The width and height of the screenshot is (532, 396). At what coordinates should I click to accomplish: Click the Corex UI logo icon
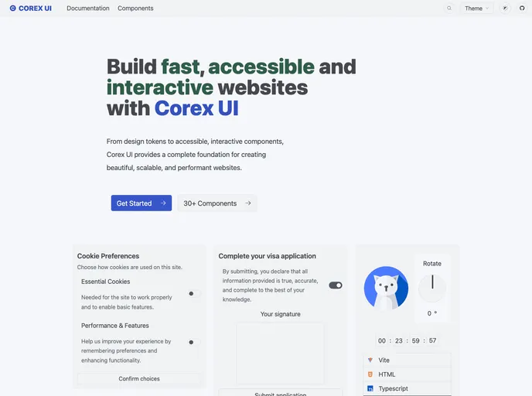(x=12, y=9)
